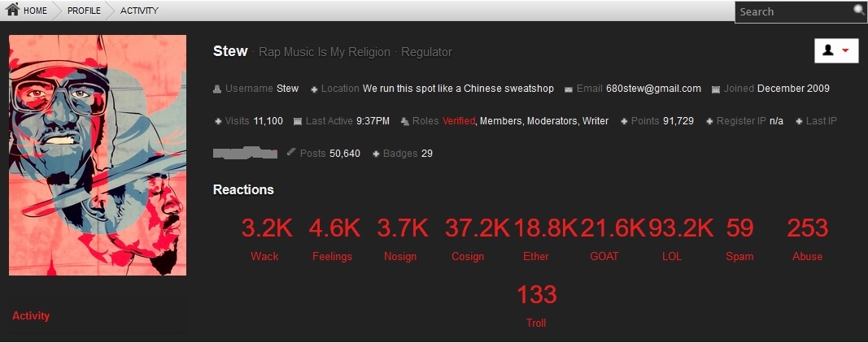868x343 pixels.
Task: Click the magnifier search icon
Action: click(x=859, y=10)
